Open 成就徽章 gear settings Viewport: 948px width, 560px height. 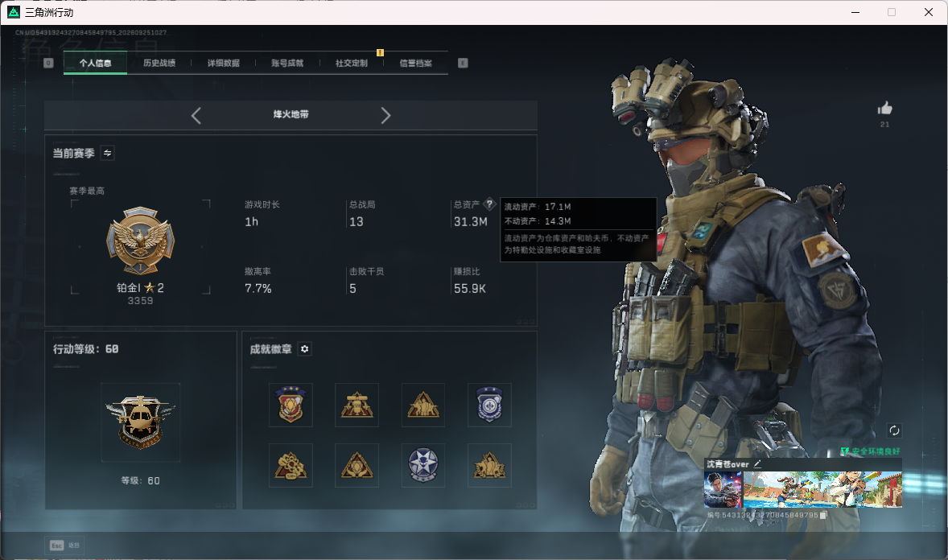(305, 349)
